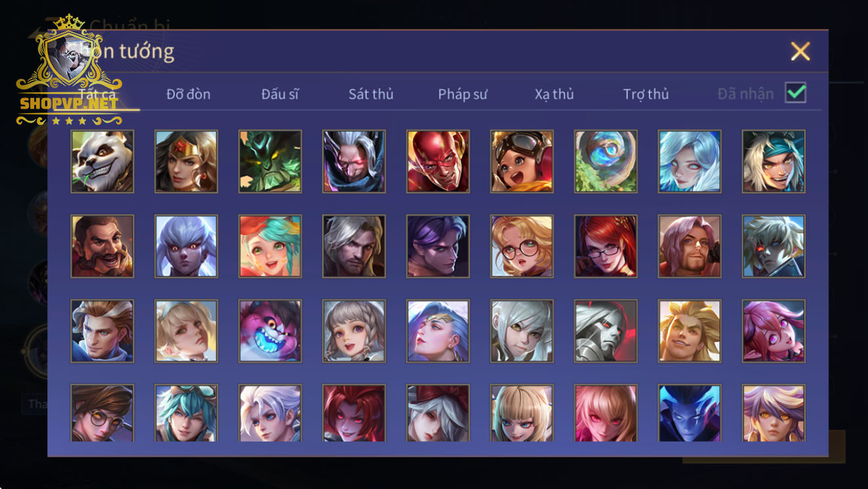Choose the purple grinning cat hero
The width and height of the screenshot is (868, 489).
(x=270, y=331)
